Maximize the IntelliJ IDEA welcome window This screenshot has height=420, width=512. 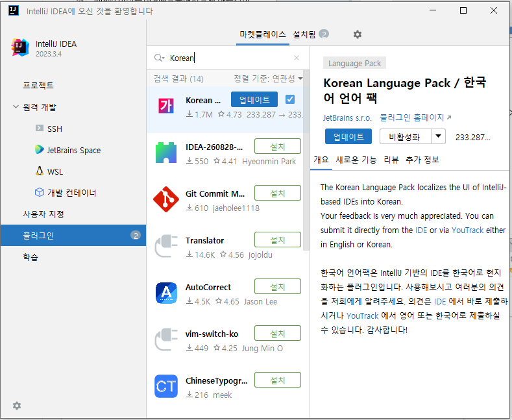coord(463,10)
